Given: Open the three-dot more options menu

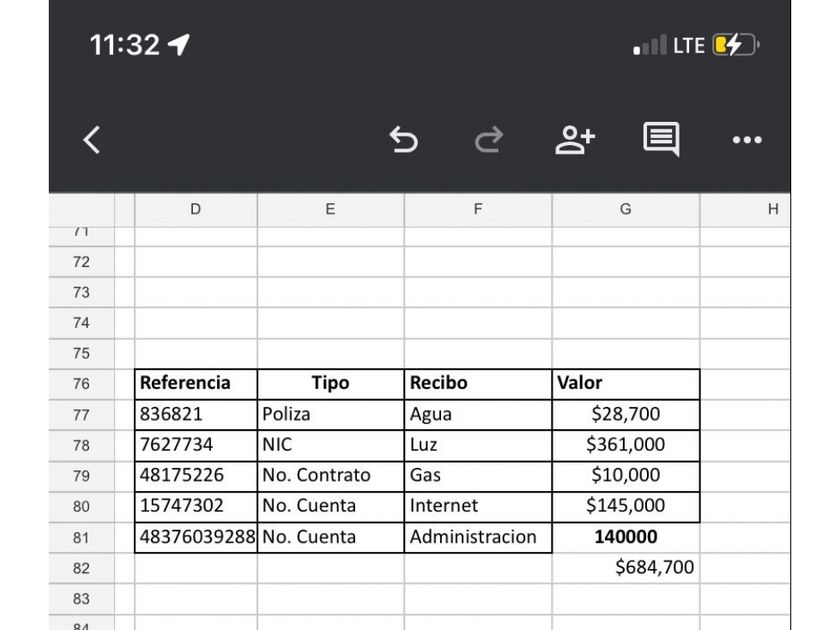Looking at the screenshot, I should 747,141.
